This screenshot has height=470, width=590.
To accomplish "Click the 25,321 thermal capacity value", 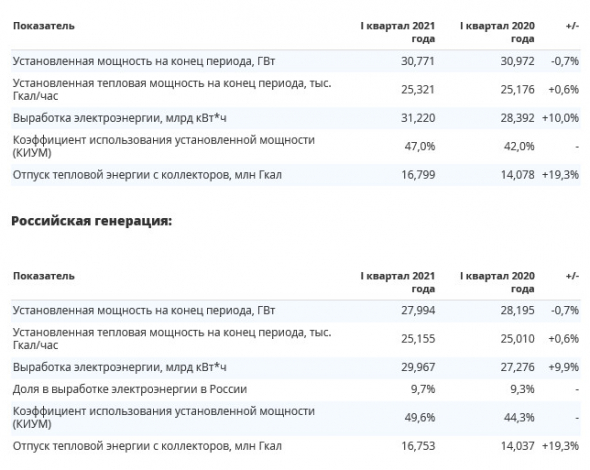I will 418,90.
